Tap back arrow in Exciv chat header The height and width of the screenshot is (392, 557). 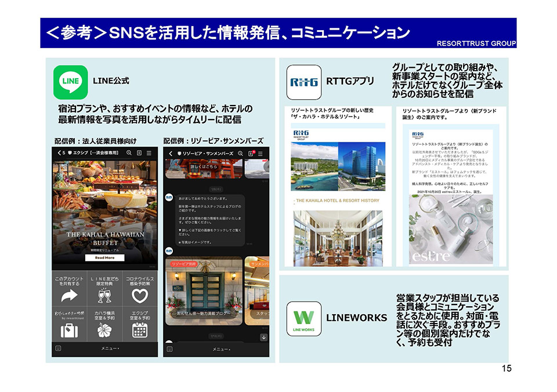60,153
